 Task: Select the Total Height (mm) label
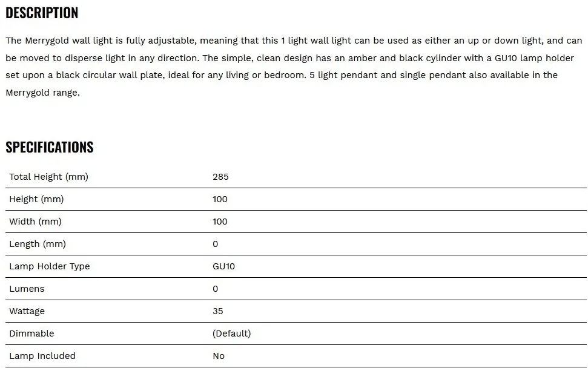click(x=49, y=177)
